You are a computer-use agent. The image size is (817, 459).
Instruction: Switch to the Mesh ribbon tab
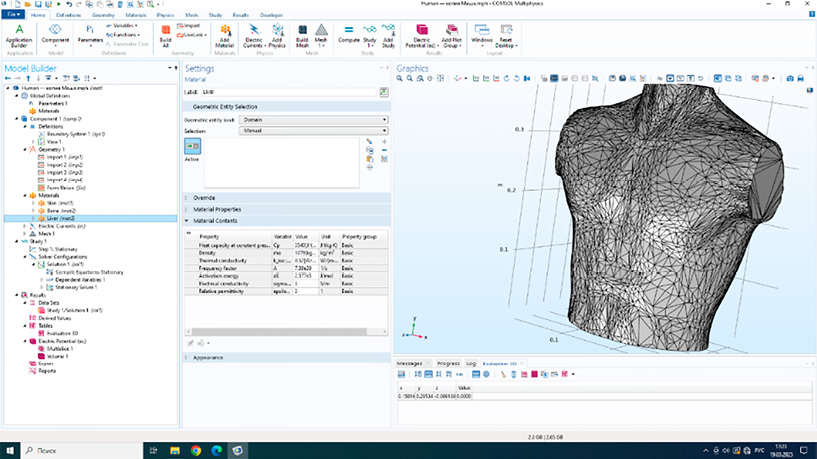click(191, 16)
